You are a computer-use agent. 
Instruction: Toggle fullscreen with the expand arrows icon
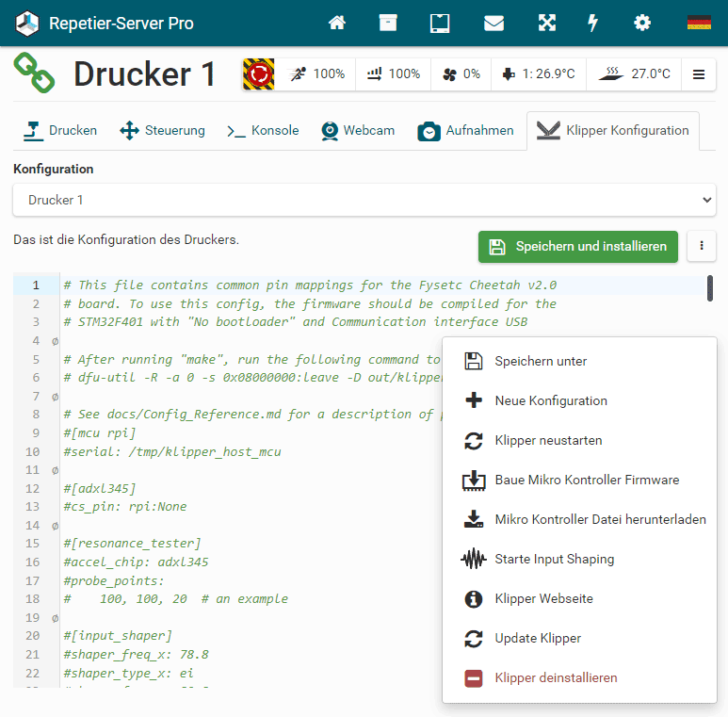click(x=546, y=24)
